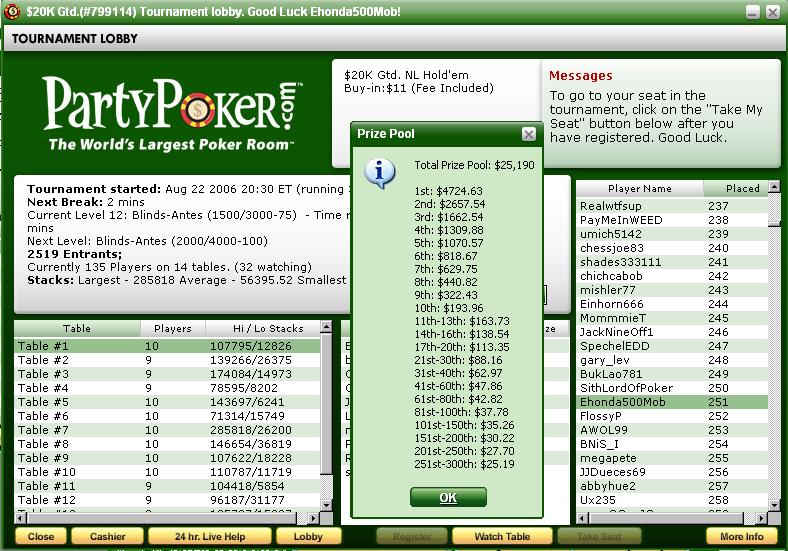Click OK in the Prize Pool dialog
The width and height of the screenshot is (788, 551).
point(448,497)
